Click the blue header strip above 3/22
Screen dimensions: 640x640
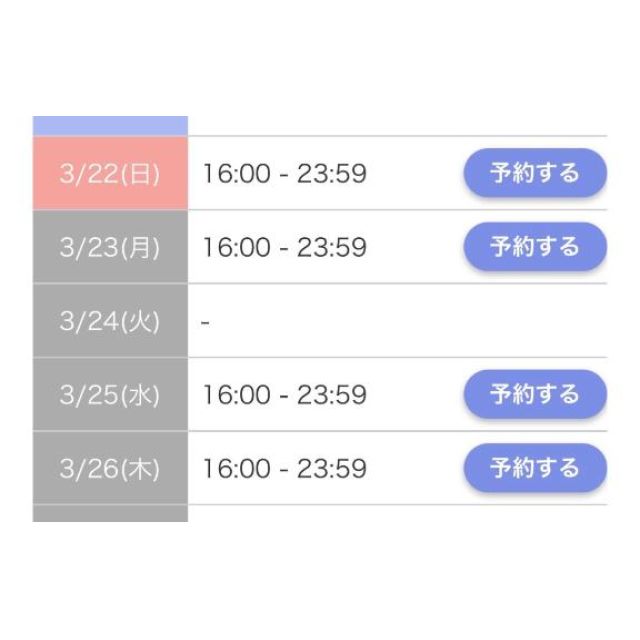[x=110, y=126]
